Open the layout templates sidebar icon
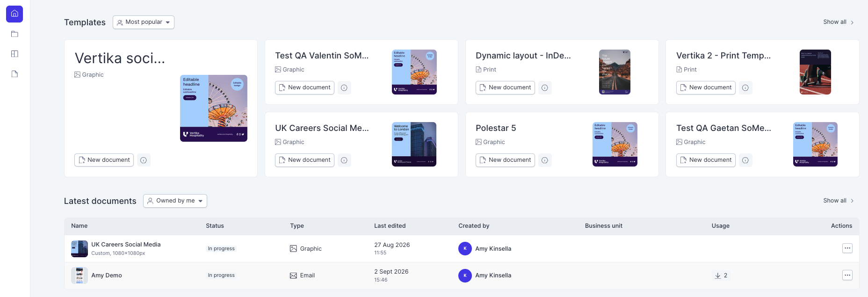868x297 pixels. (x=14, y=54)
